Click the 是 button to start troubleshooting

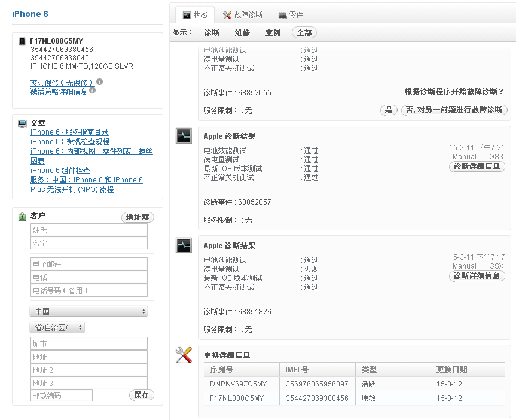pyautogui.click(x=389, y=109)
